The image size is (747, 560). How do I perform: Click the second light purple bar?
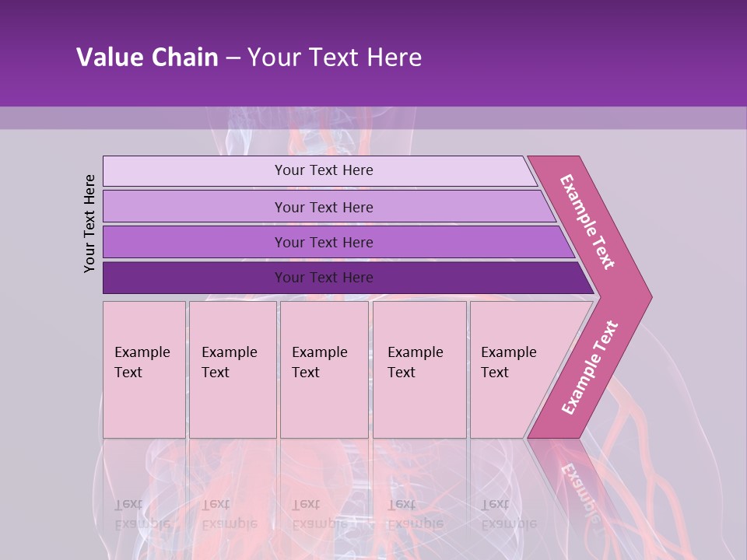point(323,207)
